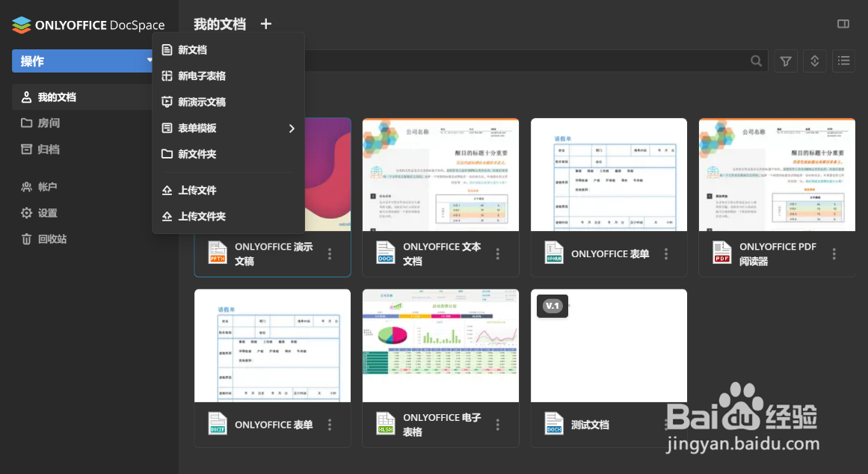
Task: Click the OFORM file type icon
Action: [x=553, y=253]
